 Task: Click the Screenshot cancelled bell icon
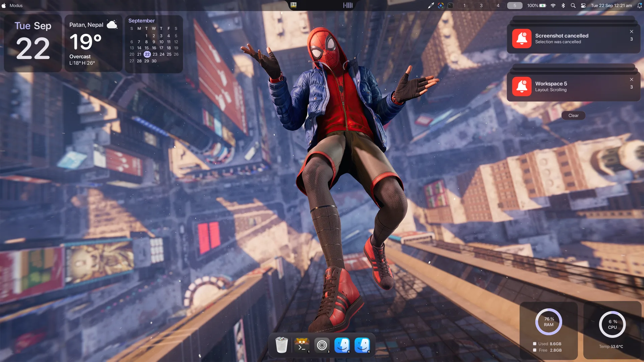tap(522, 39)
